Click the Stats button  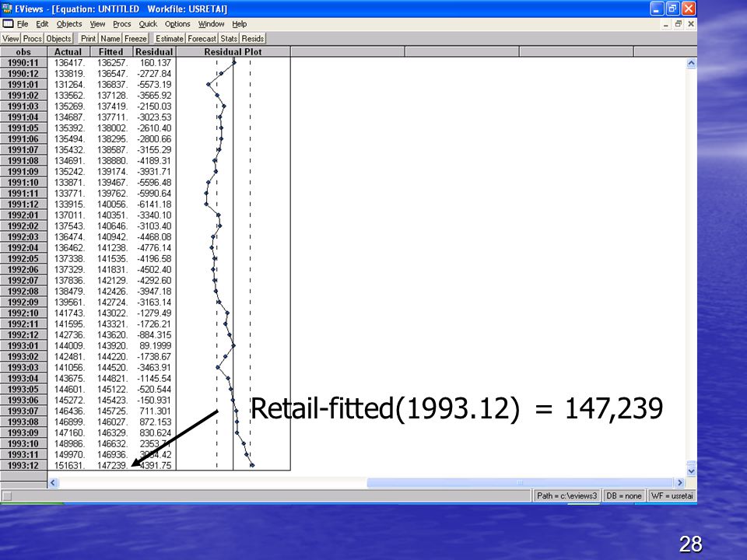[229, 39]
